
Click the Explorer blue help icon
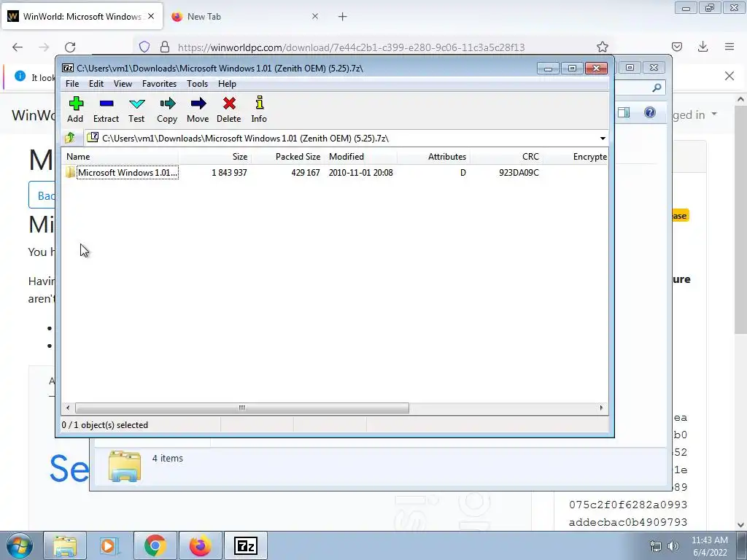pyautogui.click(x=650, y=112)
